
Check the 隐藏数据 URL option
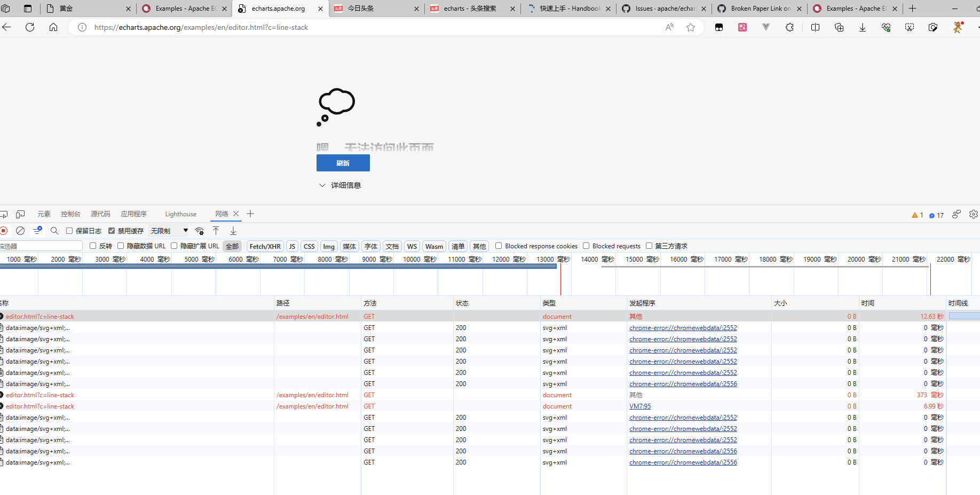pos(120,246)
